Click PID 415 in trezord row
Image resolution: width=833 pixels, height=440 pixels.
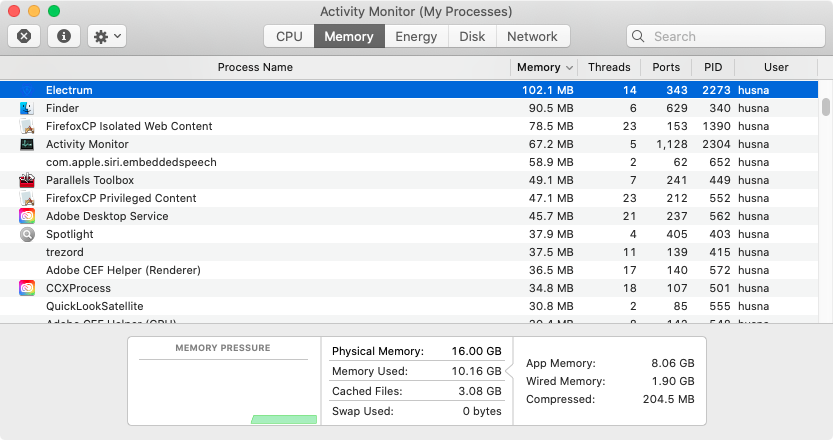coord(720,252)
